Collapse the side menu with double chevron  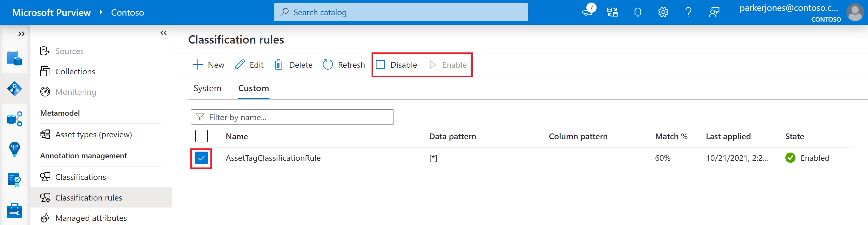[163, 33]
